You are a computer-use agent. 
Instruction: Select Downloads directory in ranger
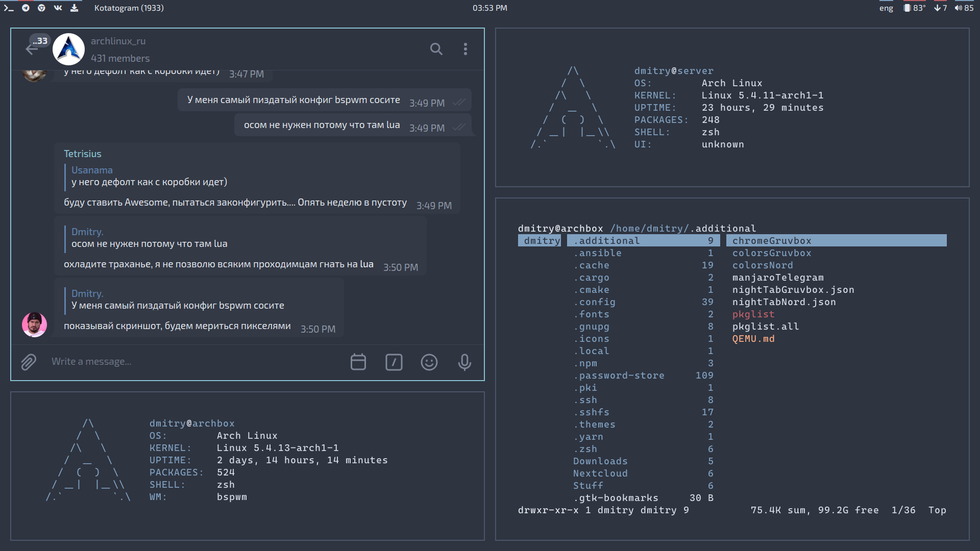[643, 461]
